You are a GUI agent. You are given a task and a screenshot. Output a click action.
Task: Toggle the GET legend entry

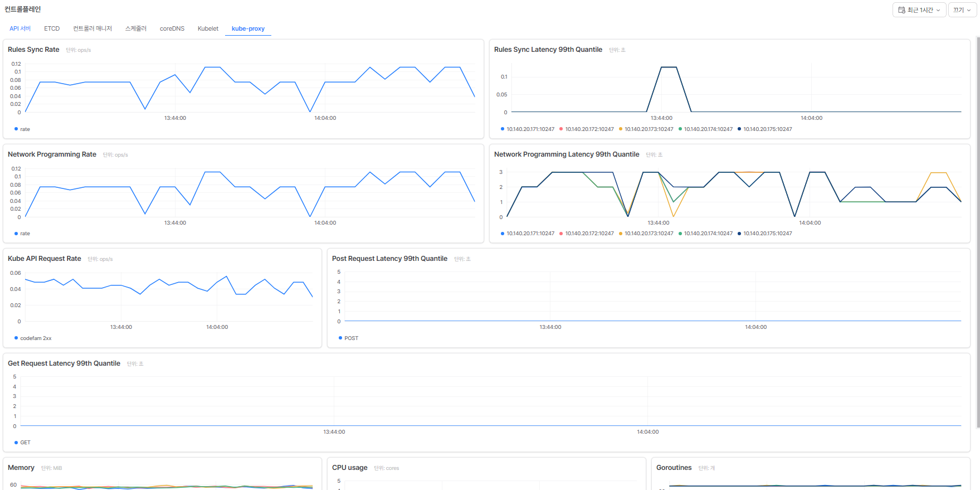[22, 443]
